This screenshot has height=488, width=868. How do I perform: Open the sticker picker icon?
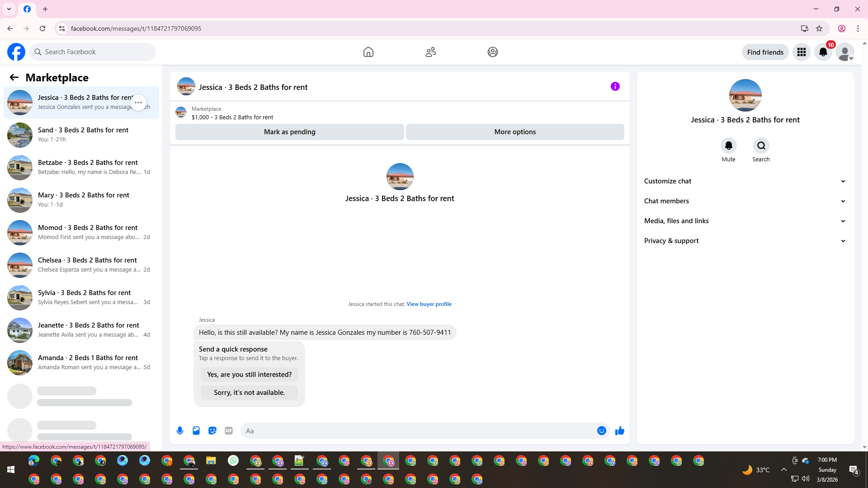212,431
